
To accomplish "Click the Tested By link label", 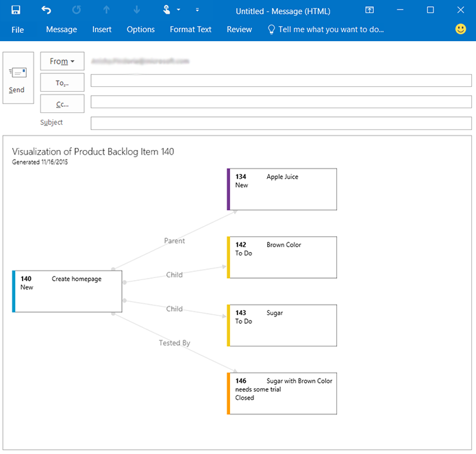I will pyautogui.click(x=174, y=343).
